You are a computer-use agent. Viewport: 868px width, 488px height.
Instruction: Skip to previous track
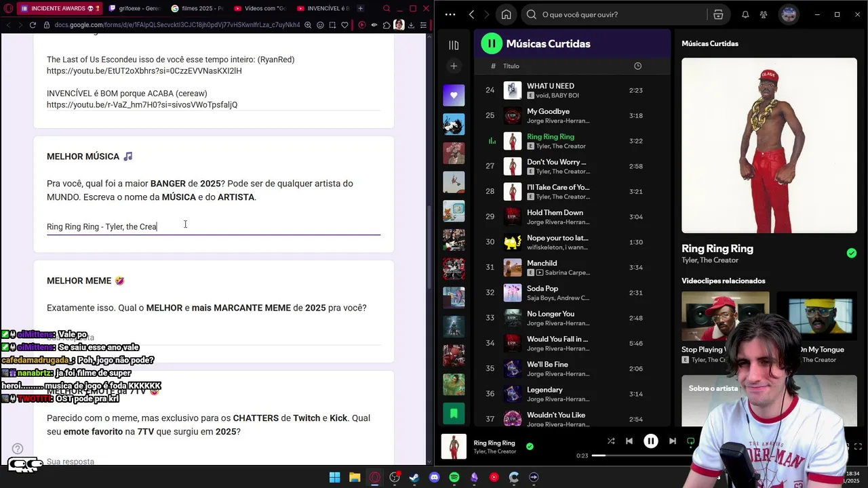pyautogui.click(x=629, y=441)
